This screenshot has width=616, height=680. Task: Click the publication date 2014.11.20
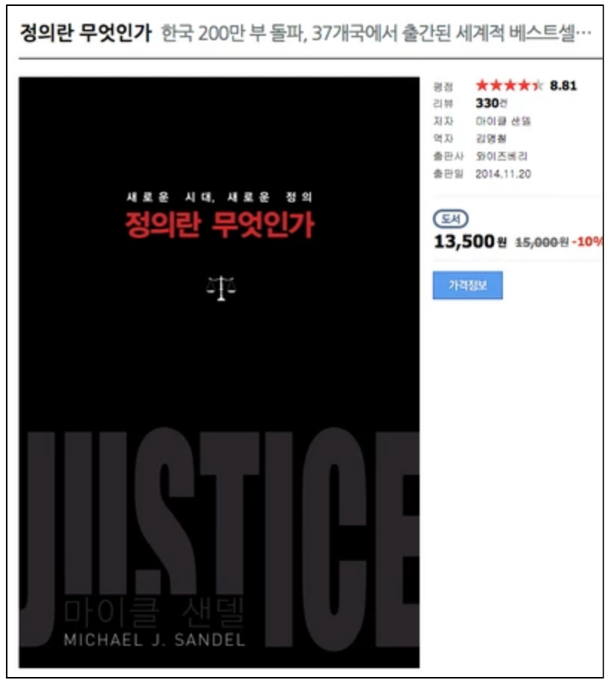[503, 174]
